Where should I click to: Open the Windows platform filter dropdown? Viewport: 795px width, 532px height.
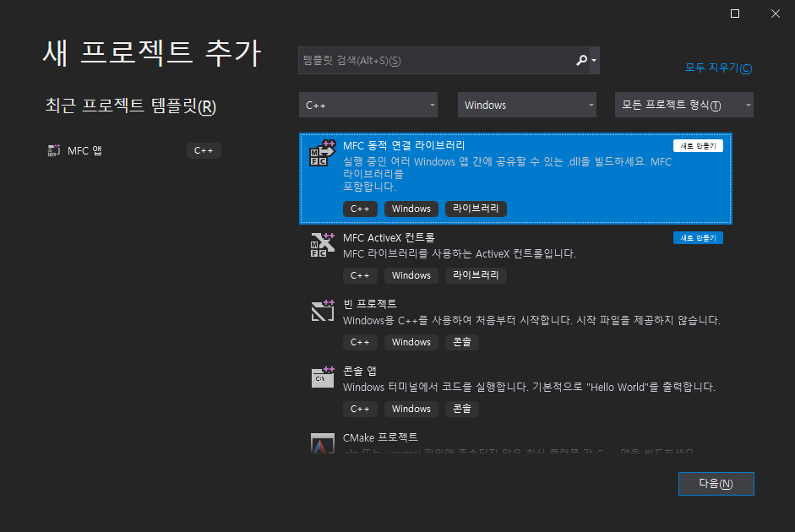pos(527,105)
